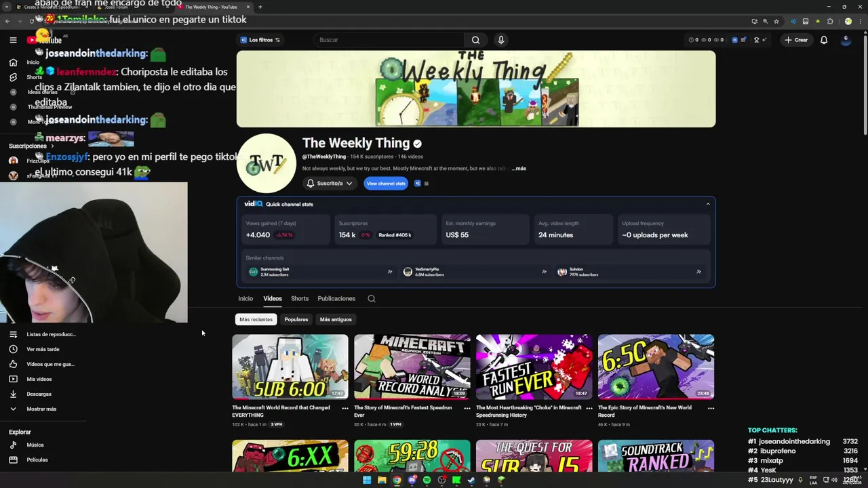Click The Weekly Thing channel avatar
The image size is (868, 488).
point(267,163)
